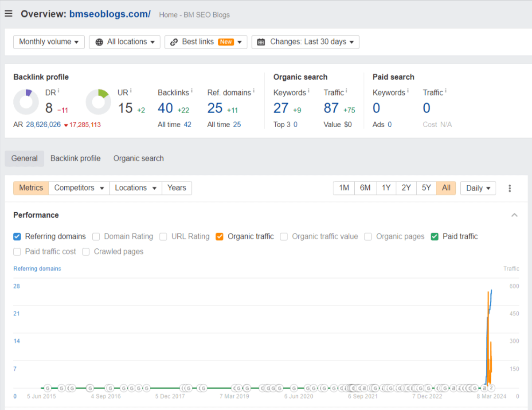Open the organic Traffic value 87
This screenshot has width=532, height=410.
[331, 108]
